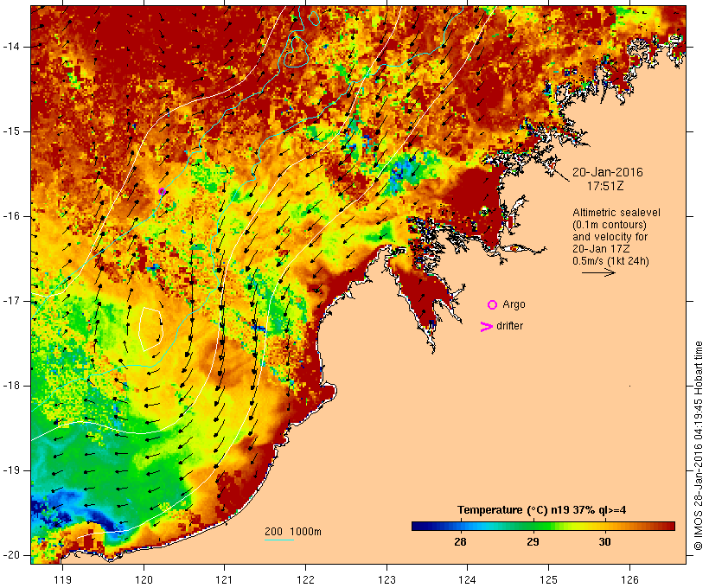The image size is (709, 588).
Task: Click longitude label 120
Action: [x=144, y=579]
